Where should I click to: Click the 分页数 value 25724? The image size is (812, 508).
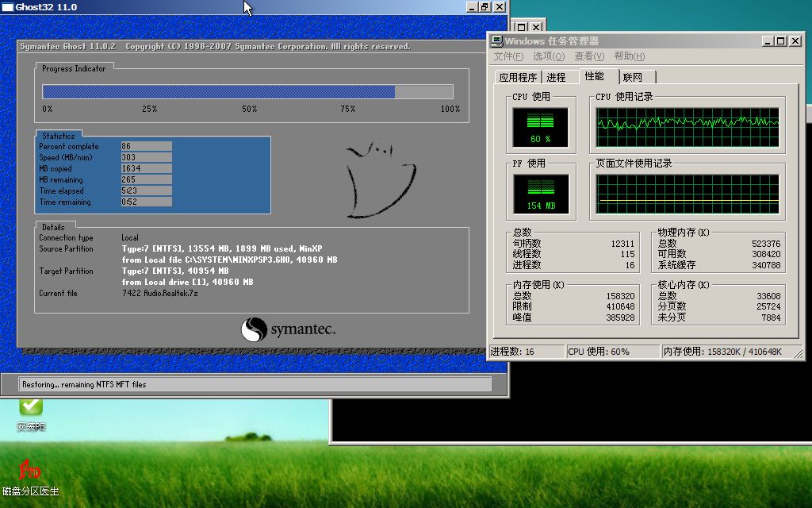(768, 306)
